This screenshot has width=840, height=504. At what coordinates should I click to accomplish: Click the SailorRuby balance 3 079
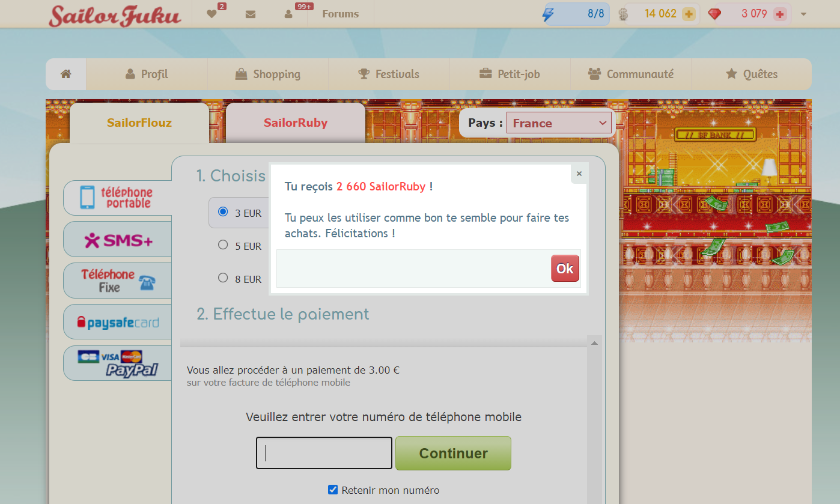(x=754, y=14)
